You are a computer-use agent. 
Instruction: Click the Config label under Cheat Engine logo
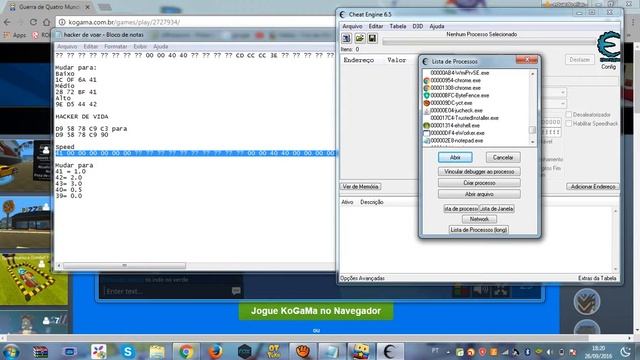point(608,67)
